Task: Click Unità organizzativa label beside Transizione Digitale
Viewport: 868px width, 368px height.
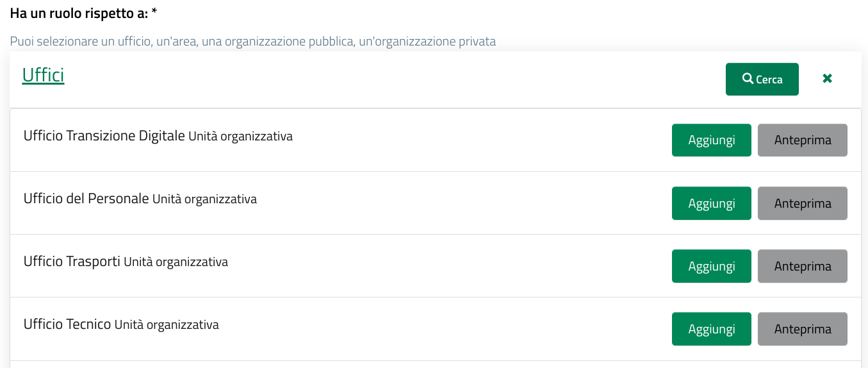Action: 240,137
